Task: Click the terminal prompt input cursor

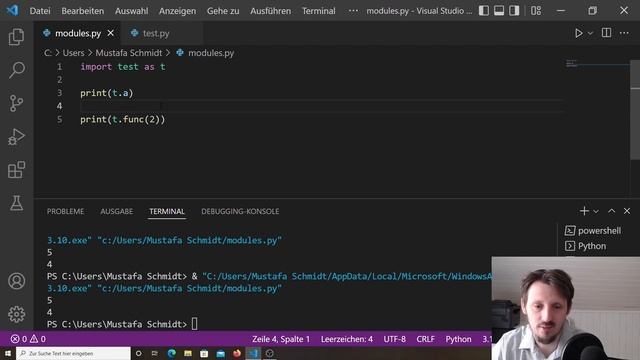Action: (194, 324)
